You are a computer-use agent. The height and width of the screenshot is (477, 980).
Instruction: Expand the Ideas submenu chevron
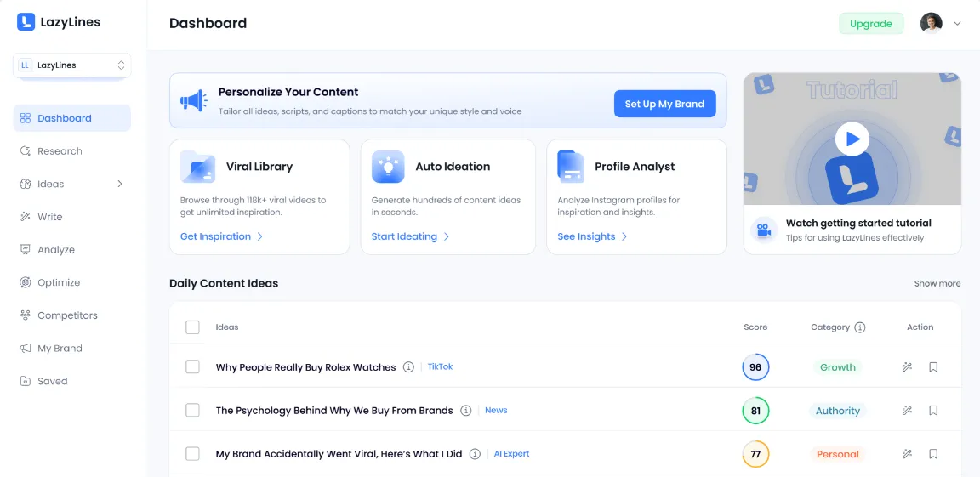pyautogui.click(x=119, y=184)
